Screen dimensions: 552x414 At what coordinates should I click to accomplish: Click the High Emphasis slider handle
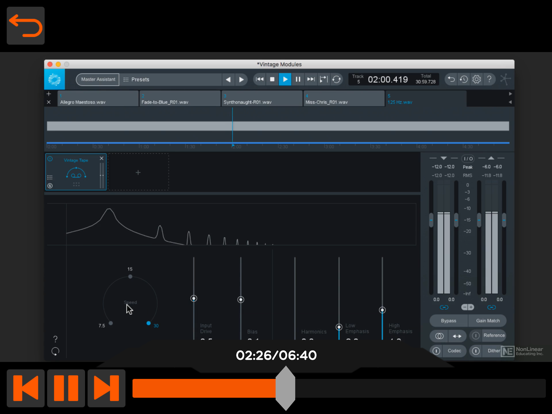pyautogui.click(x=382, y=310)
